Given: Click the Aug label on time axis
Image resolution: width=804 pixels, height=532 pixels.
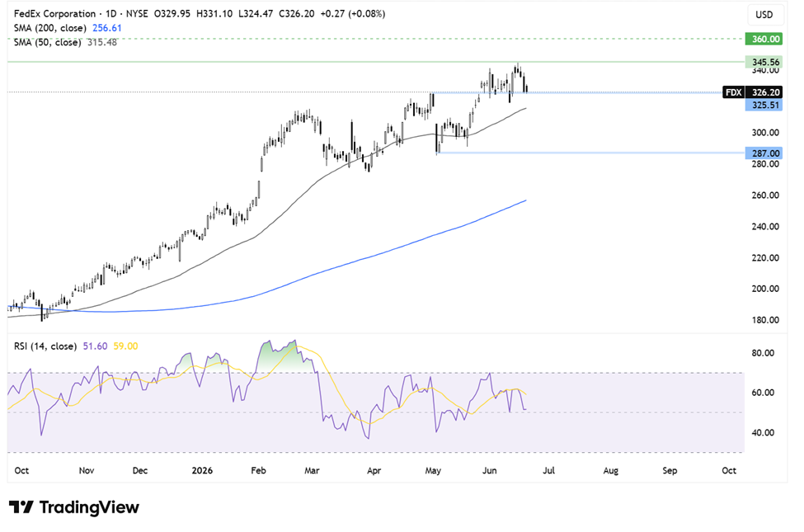Looking at the screenshot, I should point(611,470).
